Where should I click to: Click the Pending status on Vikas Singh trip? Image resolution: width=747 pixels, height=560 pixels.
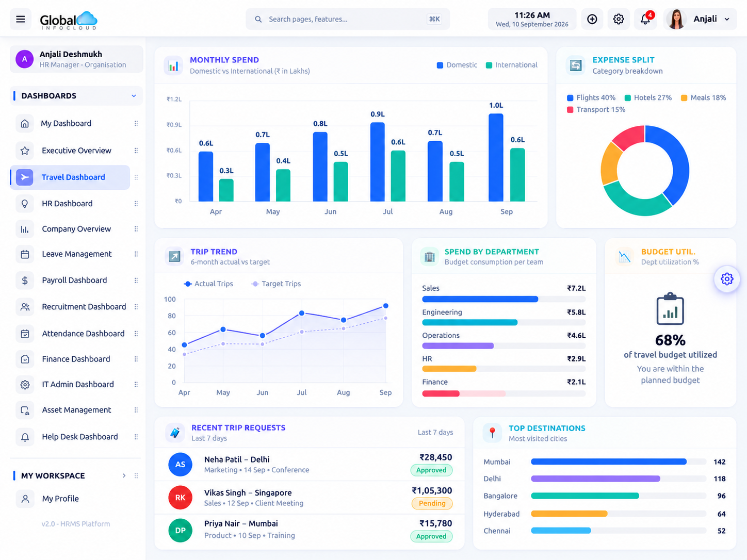(x=432, y=503)
